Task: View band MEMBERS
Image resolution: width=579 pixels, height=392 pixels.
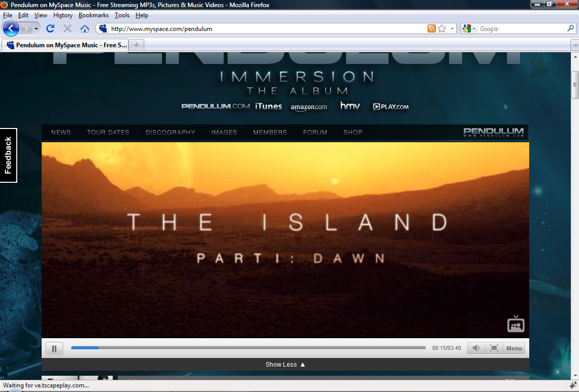Action: pos(270,132)
